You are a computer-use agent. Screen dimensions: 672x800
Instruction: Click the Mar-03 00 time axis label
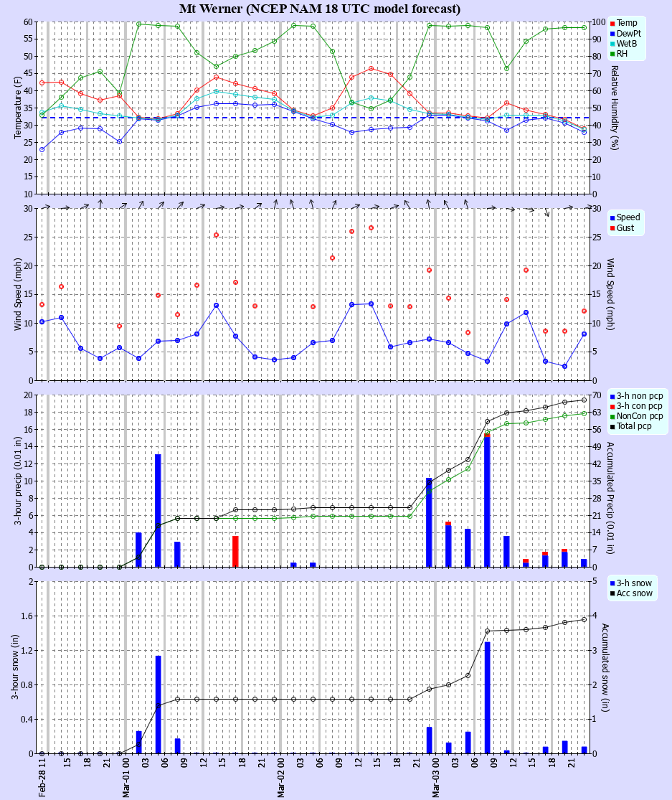coord(436,778)
